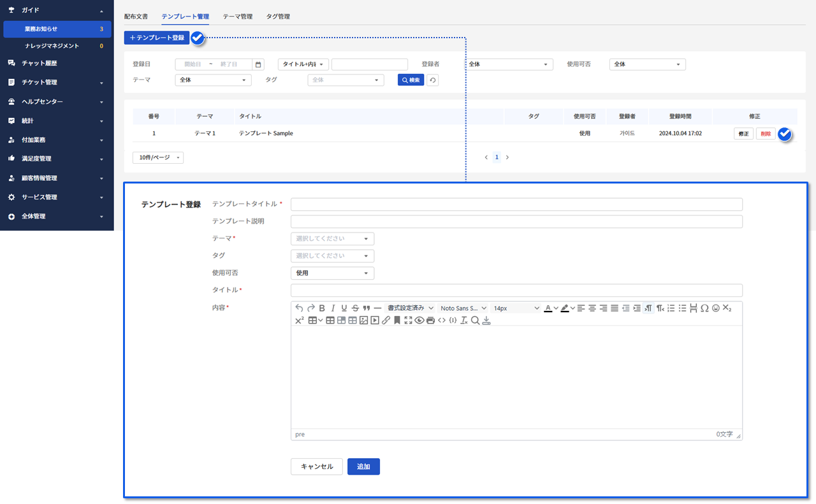Open the emoji picker in editor
The height and width of the screenshot is (504, 816).
pyautogui.click(x=716, y=308)
